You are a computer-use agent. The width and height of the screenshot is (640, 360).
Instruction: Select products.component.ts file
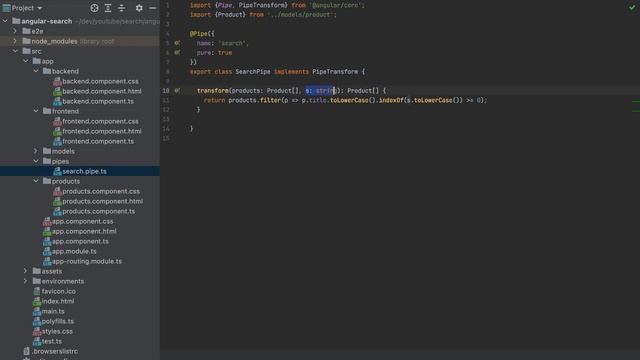click(98, 211)
